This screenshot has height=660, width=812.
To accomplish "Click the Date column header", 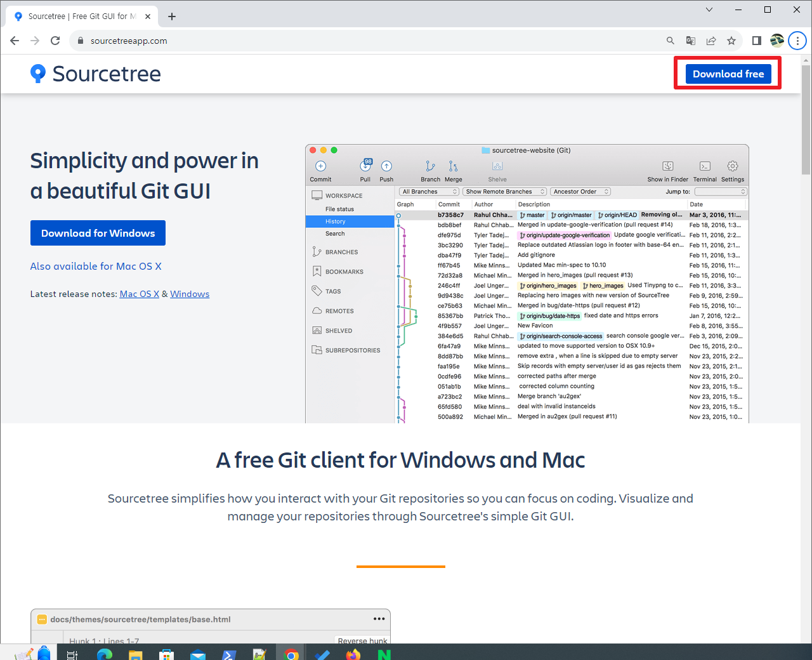I will click(696, 204).
